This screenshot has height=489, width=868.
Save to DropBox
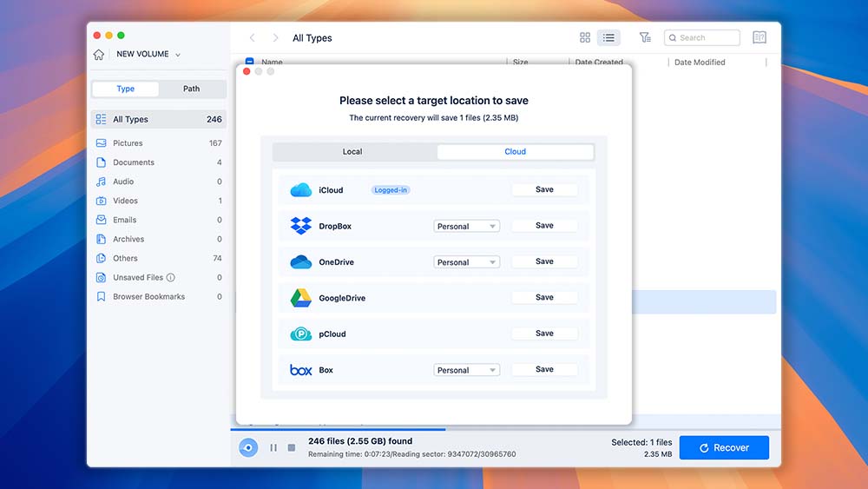[545, 226]
